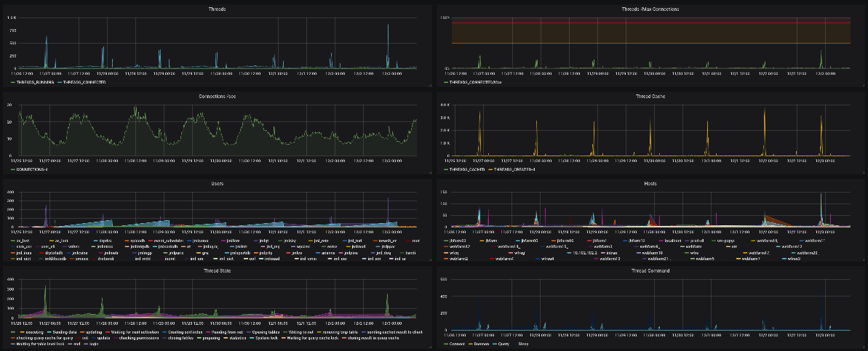868x351 pixels.
Task: Select Sending data in Thread State legend
Action: (x=65, y=332)
